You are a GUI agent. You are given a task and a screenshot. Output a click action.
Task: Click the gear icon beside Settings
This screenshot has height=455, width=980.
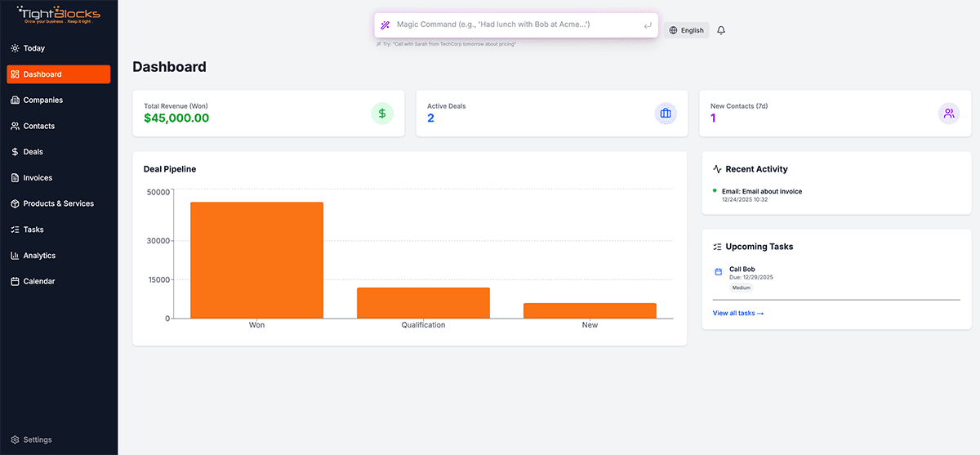click(15, 439)
